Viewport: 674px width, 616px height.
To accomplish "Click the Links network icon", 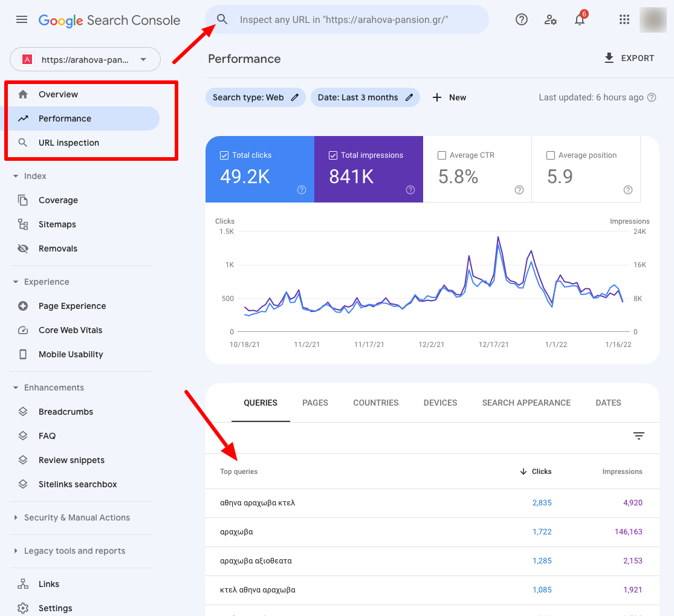I will pos(23,584).
